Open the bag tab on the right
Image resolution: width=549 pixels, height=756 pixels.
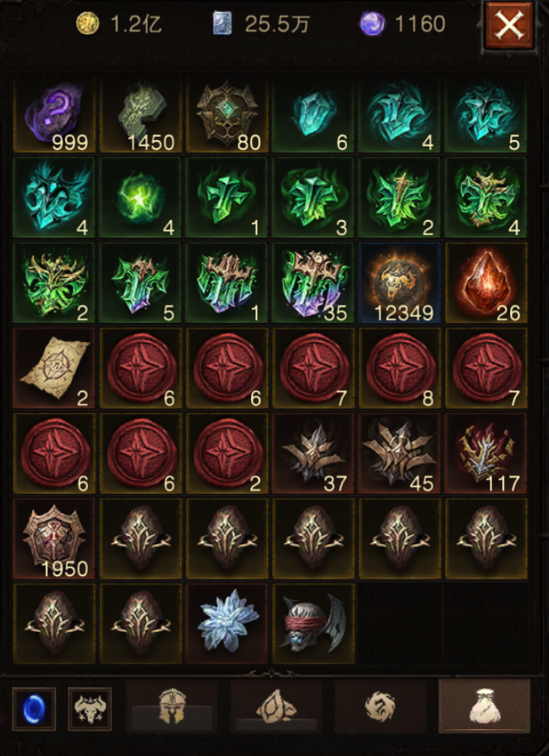(x=484, y=706)
